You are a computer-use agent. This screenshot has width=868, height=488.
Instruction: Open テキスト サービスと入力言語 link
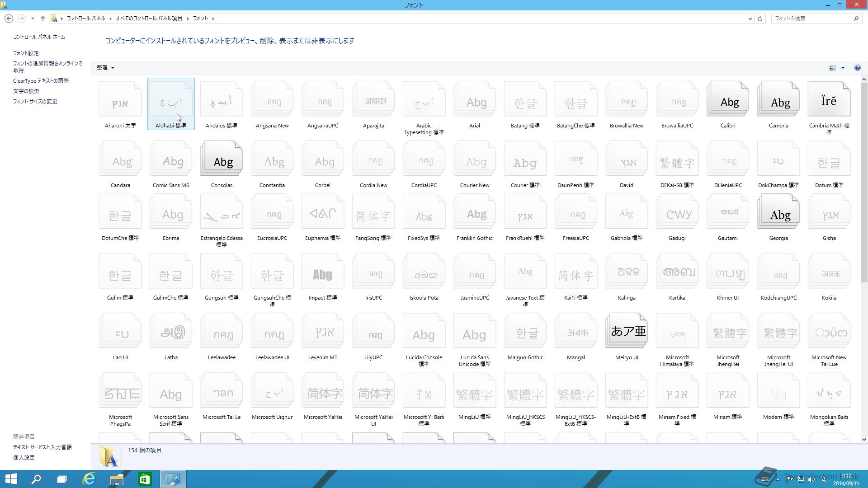42,447
